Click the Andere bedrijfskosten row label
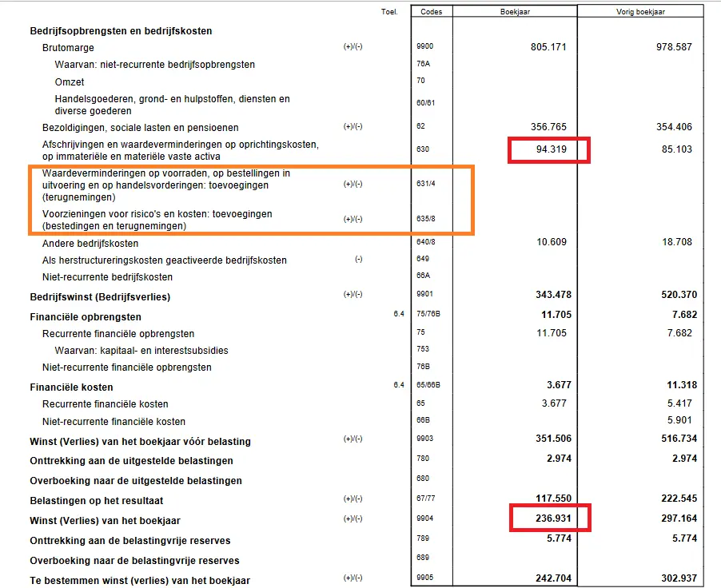Viewport: 721px width, 588px height. point(90,244)
